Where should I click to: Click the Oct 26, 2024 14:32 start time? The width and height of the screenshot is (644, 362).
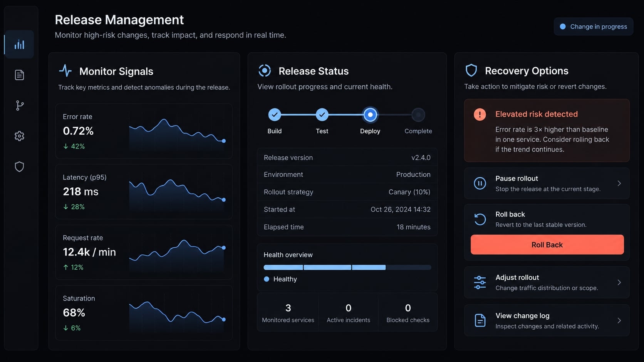(x=400, y=209)
